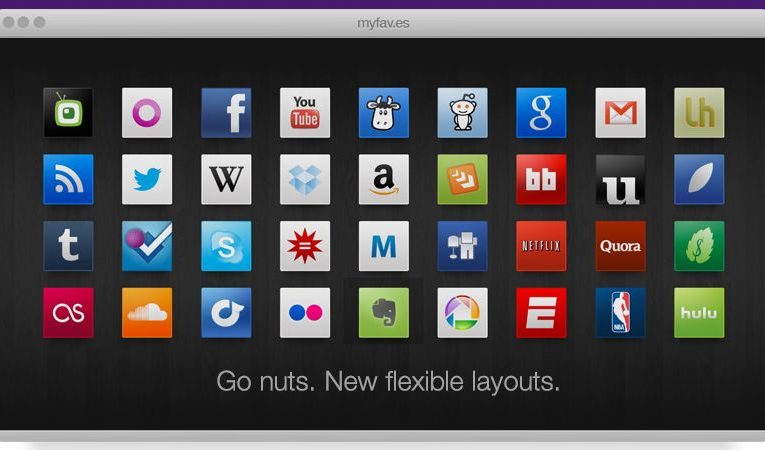The image size is (765, 450).
Task: Open the cow head icon tile
Action: (x=384, y=113)
